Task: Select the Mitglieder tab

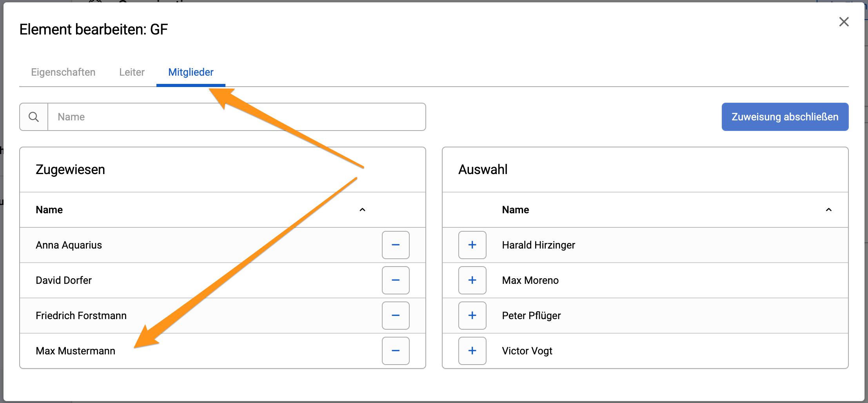Action: tap(191, 72)
